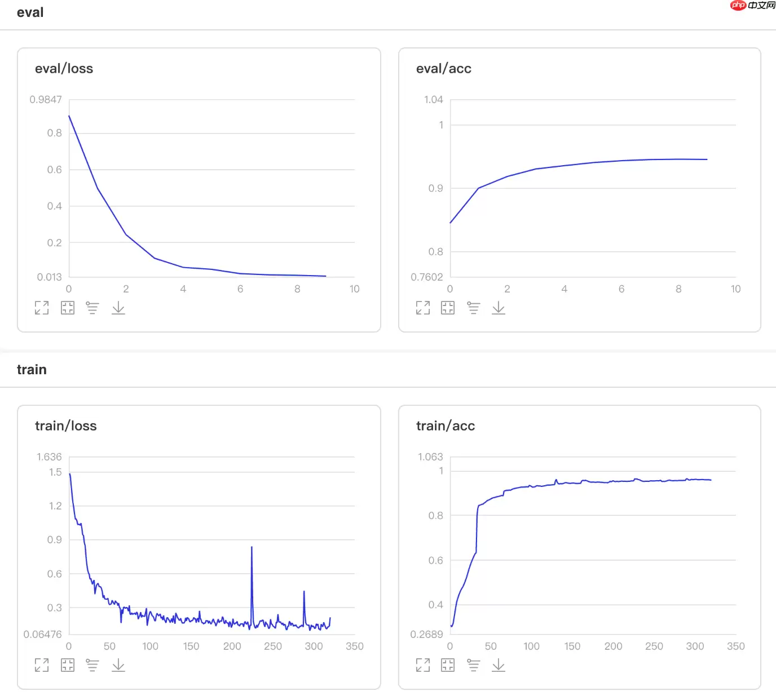Download the eval/loss chart data
The image size is (776, 700).
click(118, 308)
